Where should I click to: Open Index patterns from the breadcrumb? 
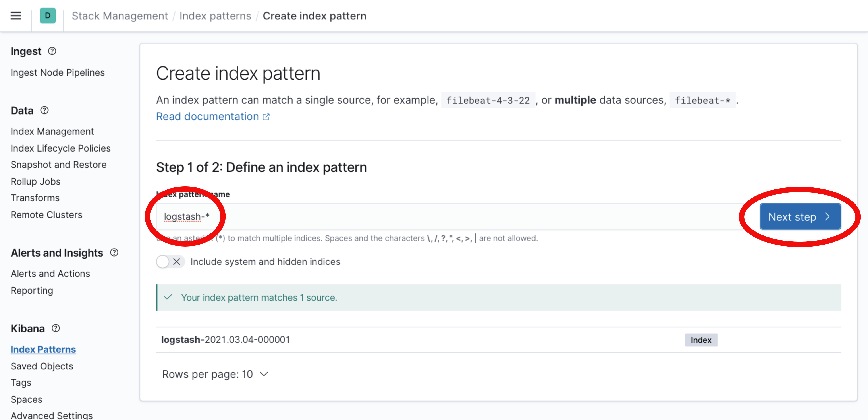tap(215, 16)
